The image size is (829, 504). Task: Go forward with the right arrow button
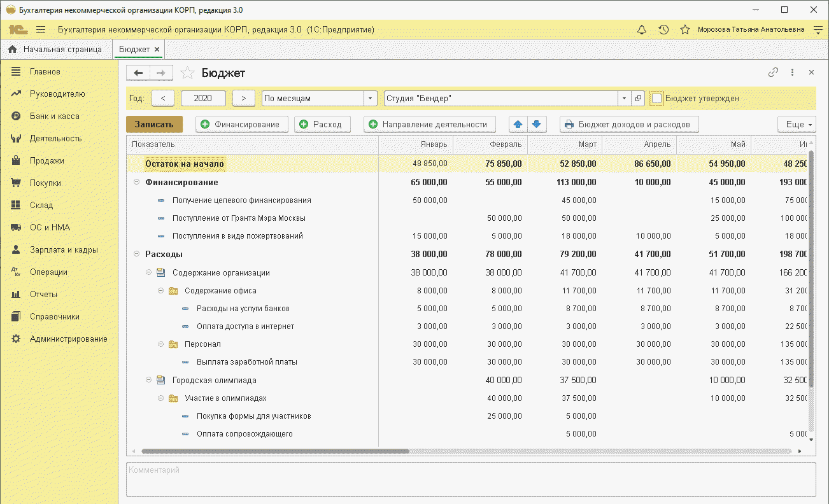pyautogui.click(x=161, y=73)
